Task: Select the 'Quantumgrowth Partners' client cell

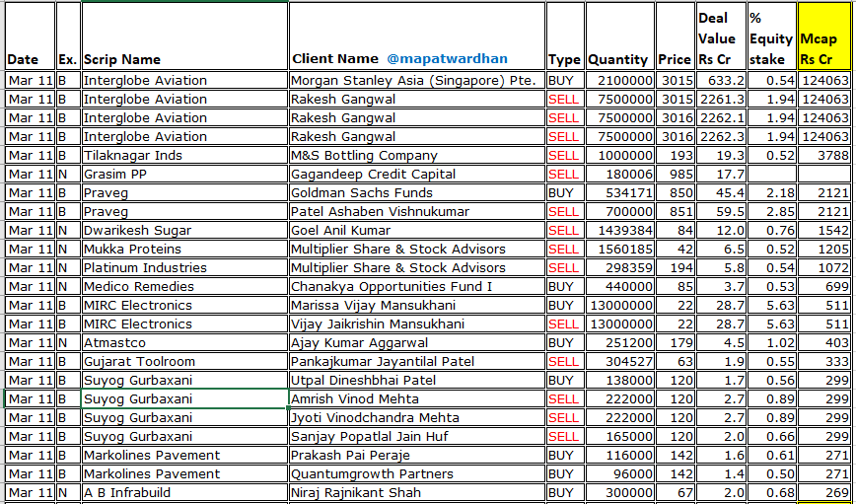Action: [x=417, y=474]
